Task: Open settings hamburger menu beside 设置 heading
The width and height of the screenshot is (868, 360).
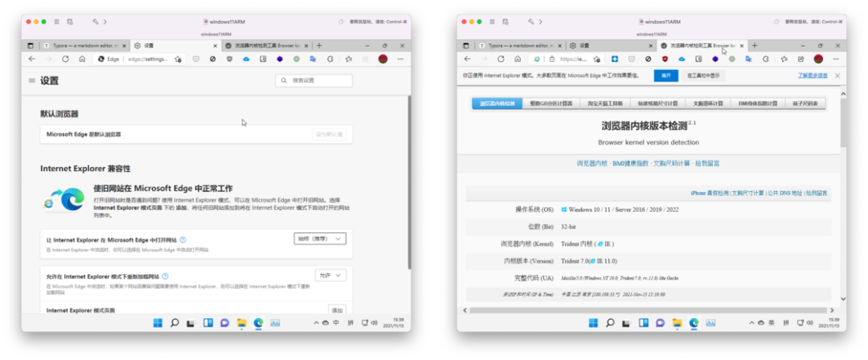Action: pyautogui.click(x=32, y=81)
